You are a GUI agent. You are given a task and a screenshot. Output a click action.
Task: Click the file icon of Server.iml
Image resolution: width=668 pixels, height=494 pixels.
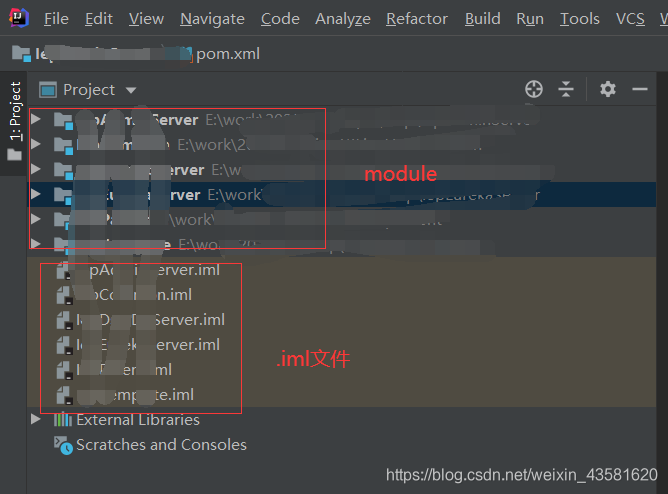pos(64,320)
